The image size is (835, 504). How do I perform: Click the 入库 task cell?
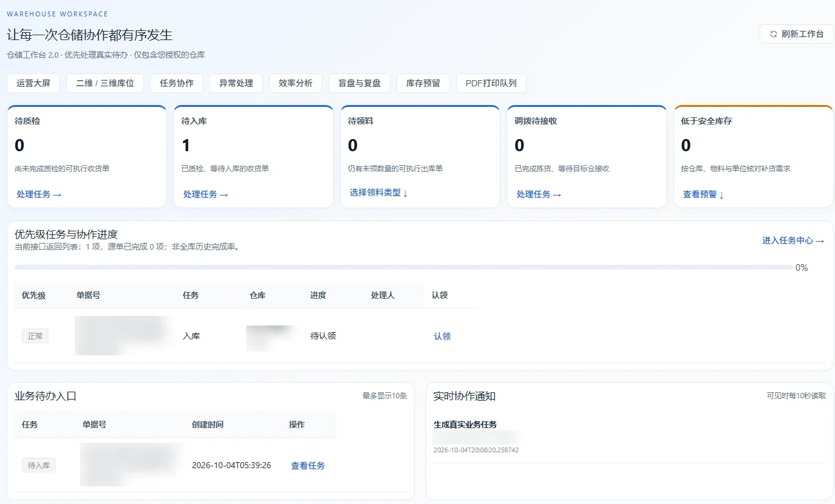191,336
